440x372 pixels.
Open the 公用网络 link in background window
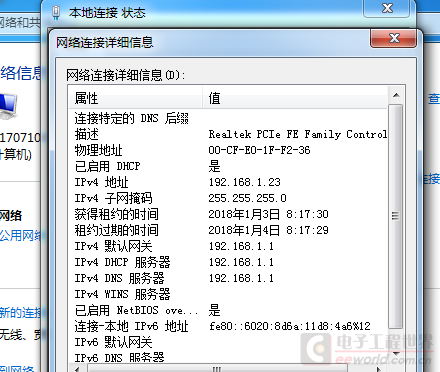point(20,236)
